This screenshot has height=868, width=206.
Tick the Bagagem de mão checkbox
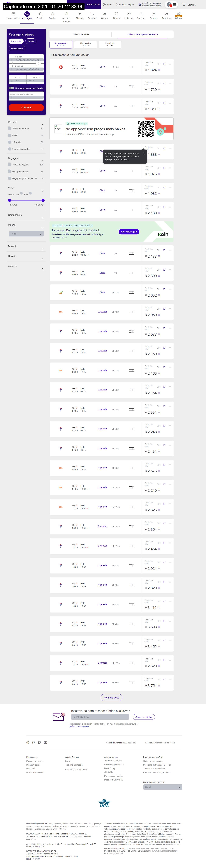[x=10, y=171]
